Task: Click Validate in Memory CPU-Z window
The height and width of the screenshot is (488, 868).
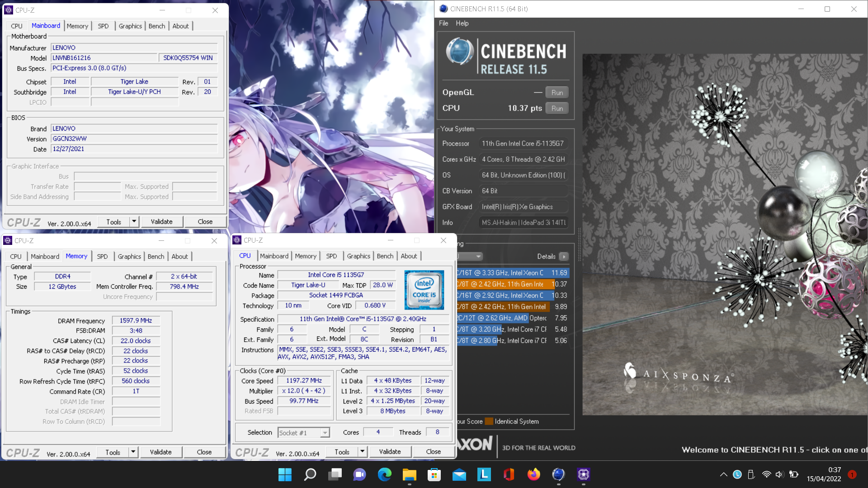Action: [160, 452]
